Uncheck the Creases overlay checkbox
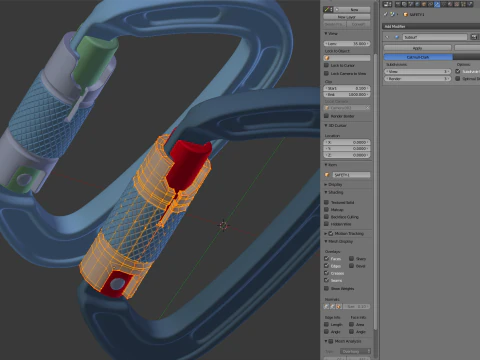Image resolution: width=480 pixels, height=360 pixels. pos(327,273)
